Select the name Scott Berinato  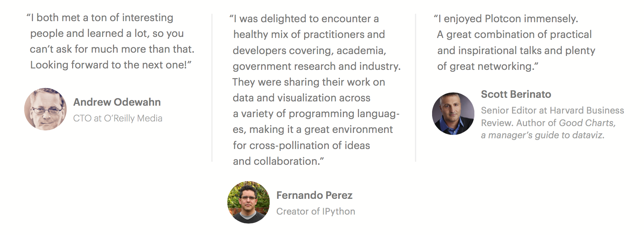(516, 94)
